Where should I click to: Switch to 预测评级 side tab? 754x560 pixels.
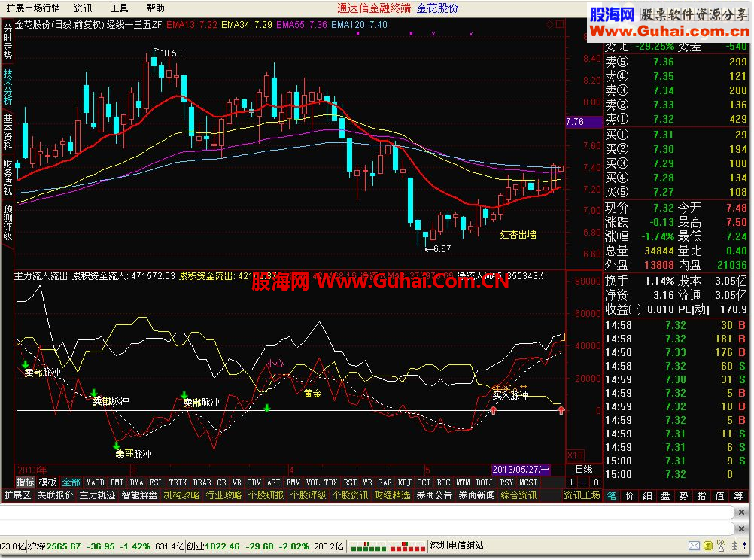8,222
